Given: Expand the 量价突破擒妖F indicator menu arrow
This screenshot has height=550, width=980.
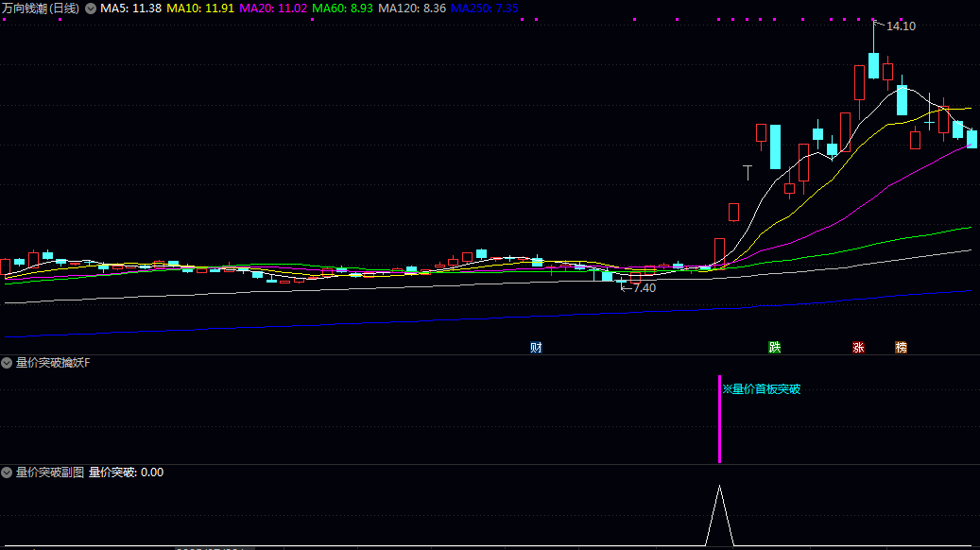Looking at the screenshot, I should click(x=8, y=363).
